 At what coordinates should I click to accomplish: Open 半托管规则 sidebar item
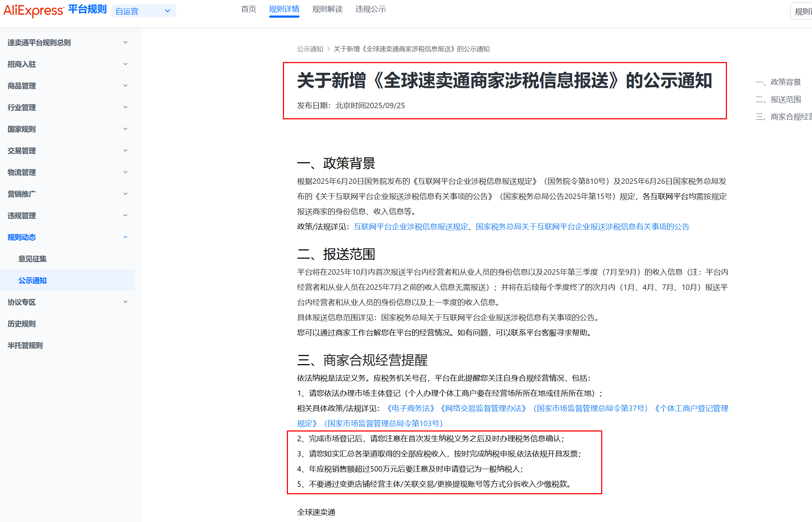pos(25,345)
